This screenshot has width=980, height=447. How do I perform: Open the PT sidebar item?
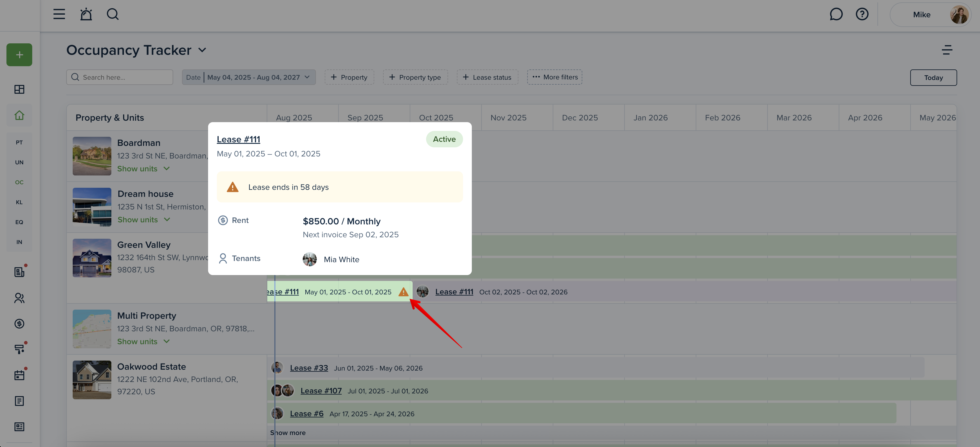tap(19, 143)
